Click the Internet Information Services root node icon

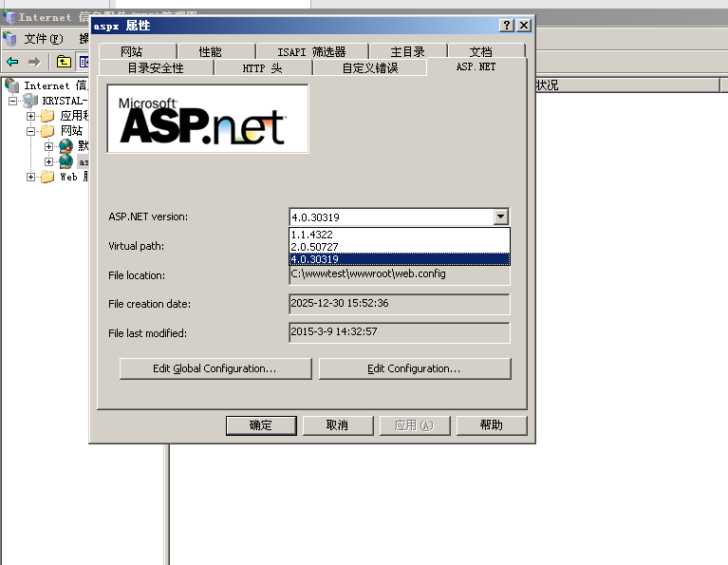click(x=12, y=85)
